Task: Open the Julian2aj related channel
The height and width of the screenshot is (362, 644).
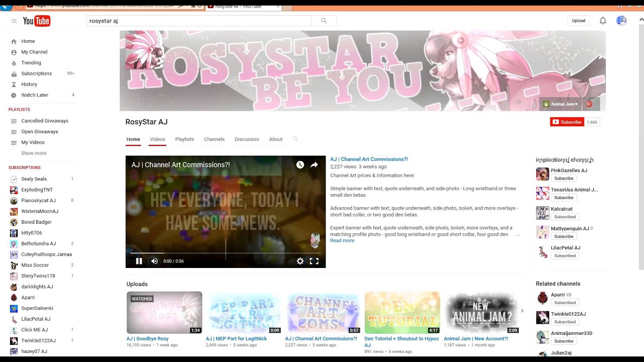Action: click(x=561, y=353)
